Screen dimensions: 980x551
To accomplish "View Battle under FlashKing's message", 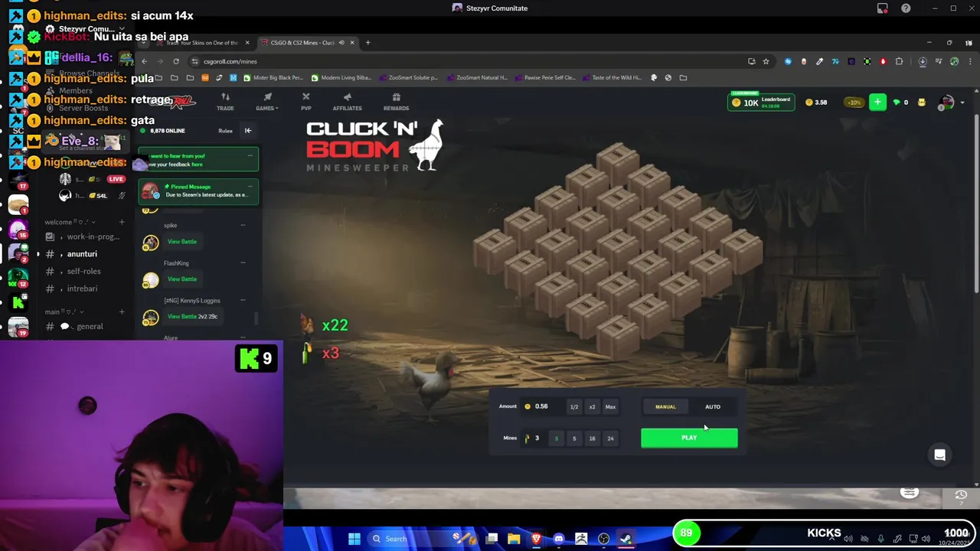I will (x=182, y=279).
